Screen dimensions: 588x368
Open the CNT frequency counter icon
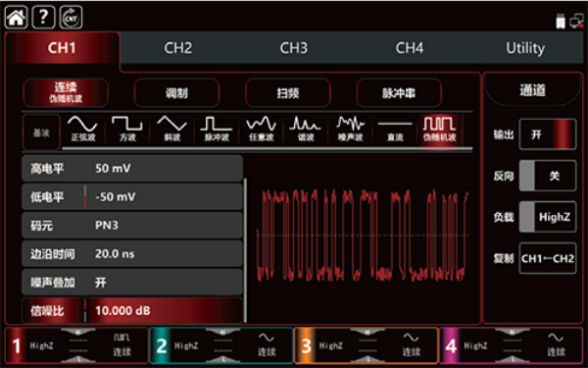coord(71,17)
